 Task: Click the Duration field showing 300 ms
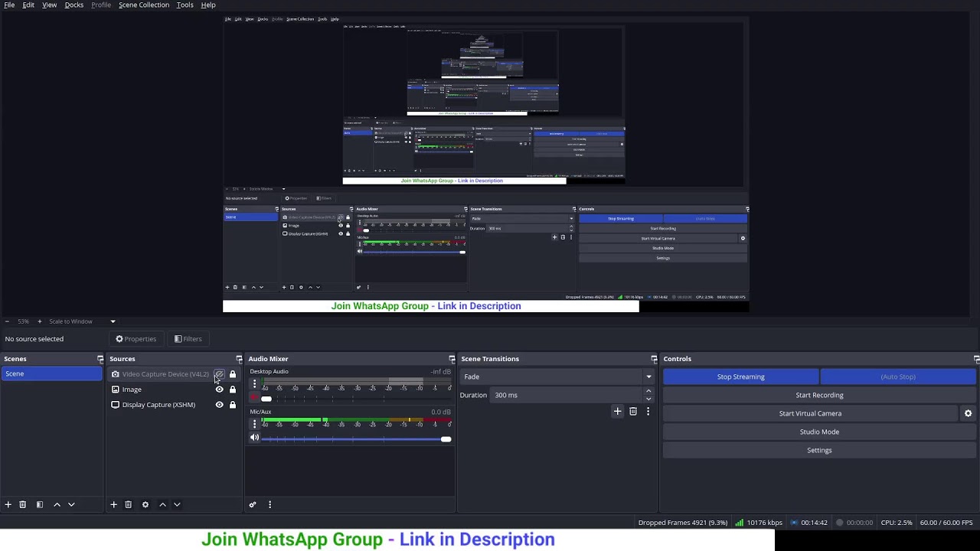click(x=567, y=395)
